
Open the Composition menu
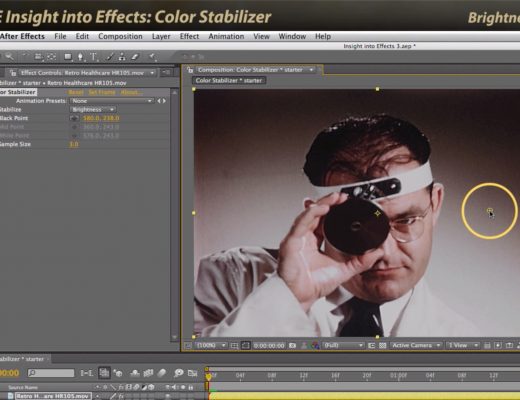click(120, 36)
